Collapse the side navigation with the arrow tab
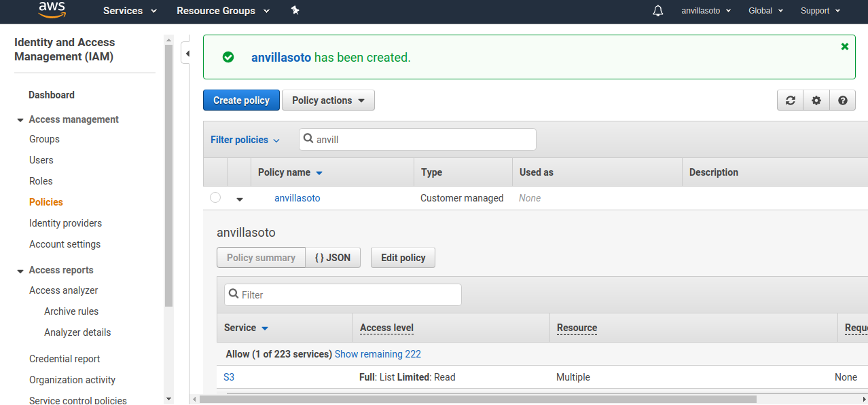 (186, 53)
